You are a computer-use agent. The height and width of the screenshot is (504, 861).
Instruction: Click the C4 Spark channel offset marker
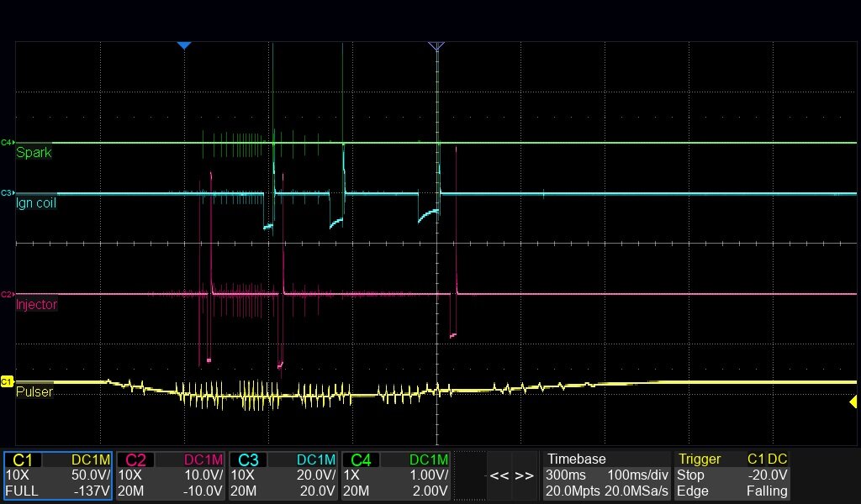pyautogui.click(x=7, y=143)
